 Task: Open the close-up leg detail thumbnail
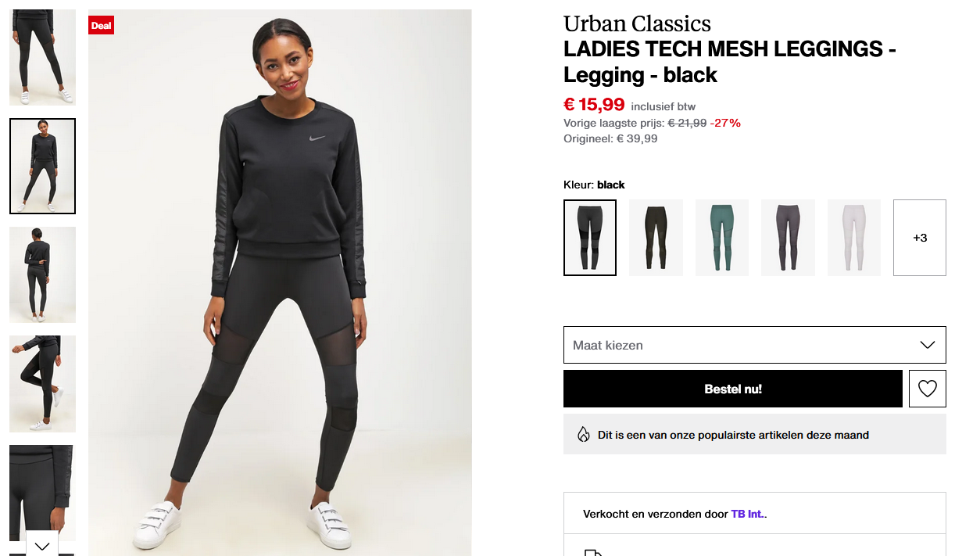tap(41, 493)
